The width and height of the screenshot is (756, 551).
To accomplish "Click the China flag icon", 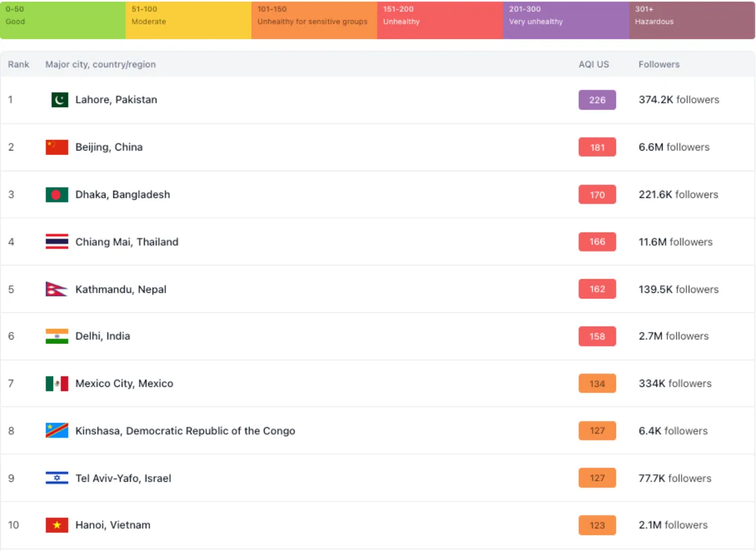I will (57, 147).
